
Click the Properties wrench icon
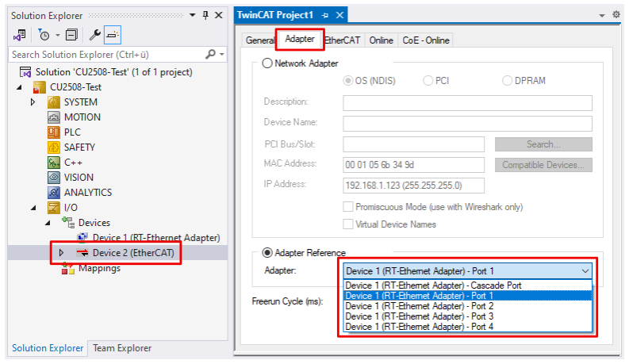click(94, 35)
